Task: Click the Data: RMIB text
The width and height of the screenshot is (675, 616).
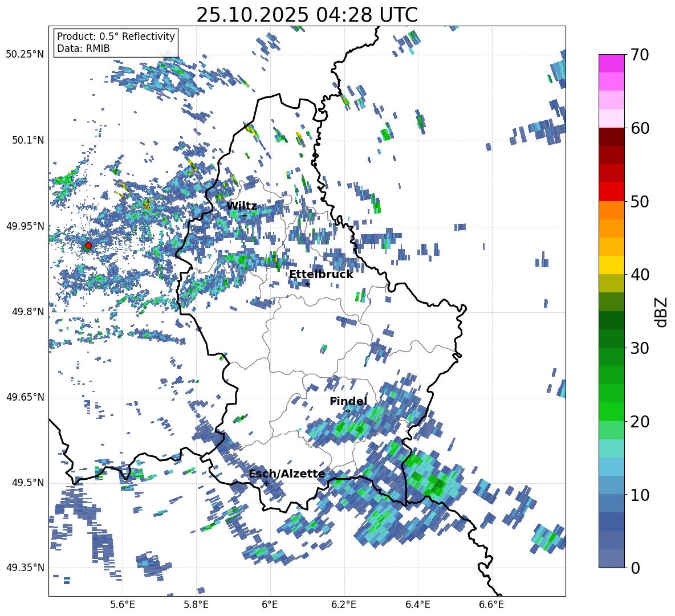Action: [83, 48]
